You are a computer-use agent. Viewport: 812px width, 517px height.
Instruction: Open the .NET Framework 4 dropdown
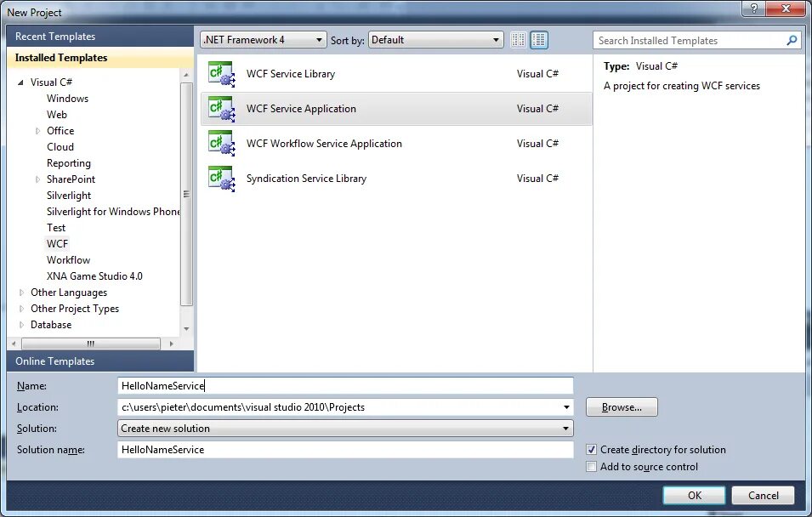[x=263, y=40]
